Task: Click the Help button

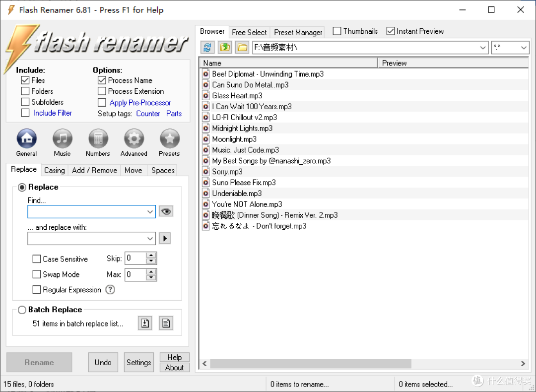Action: coord(175,357)
